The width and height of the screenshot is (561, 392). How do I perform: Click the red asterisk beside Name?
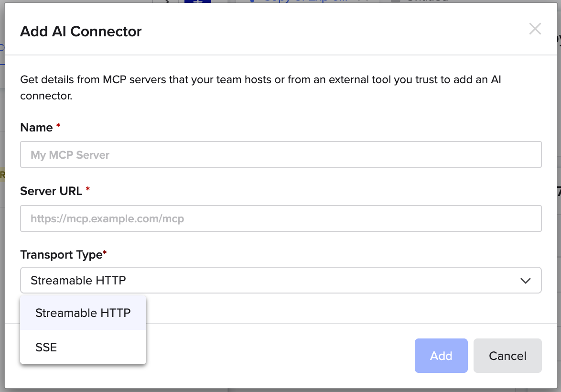tap(58, 126)
